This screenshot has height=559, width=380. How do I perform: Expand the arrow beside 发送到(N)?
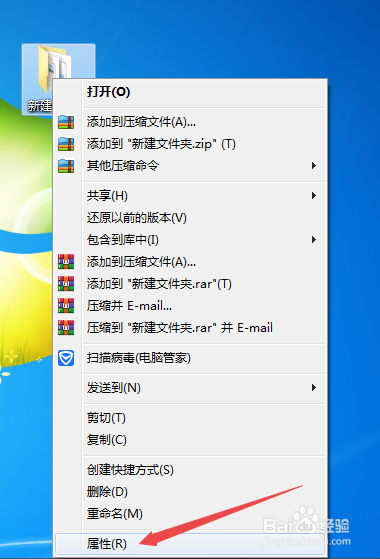point(314,388)
